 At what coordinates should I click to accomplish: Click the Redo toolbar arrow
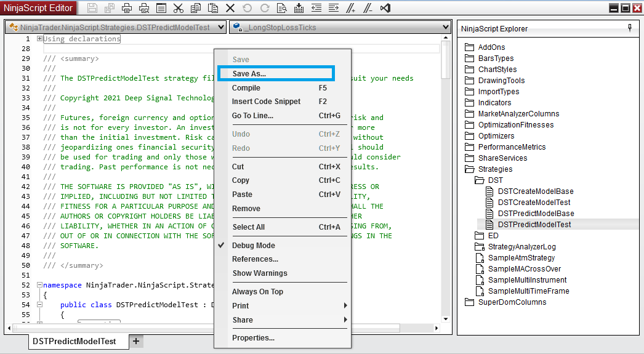click(265, 8)
